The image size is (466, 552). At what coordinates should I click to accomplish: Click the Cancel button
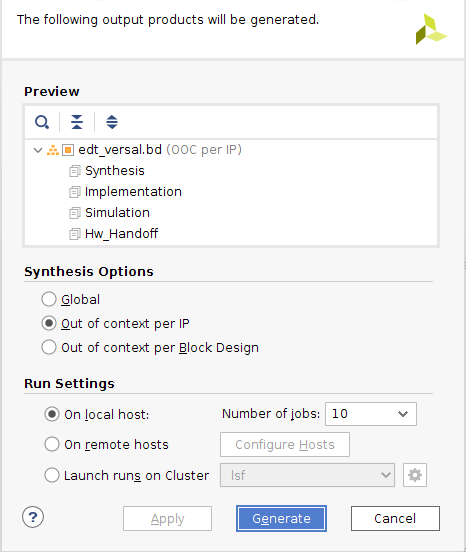click(395, 519)
